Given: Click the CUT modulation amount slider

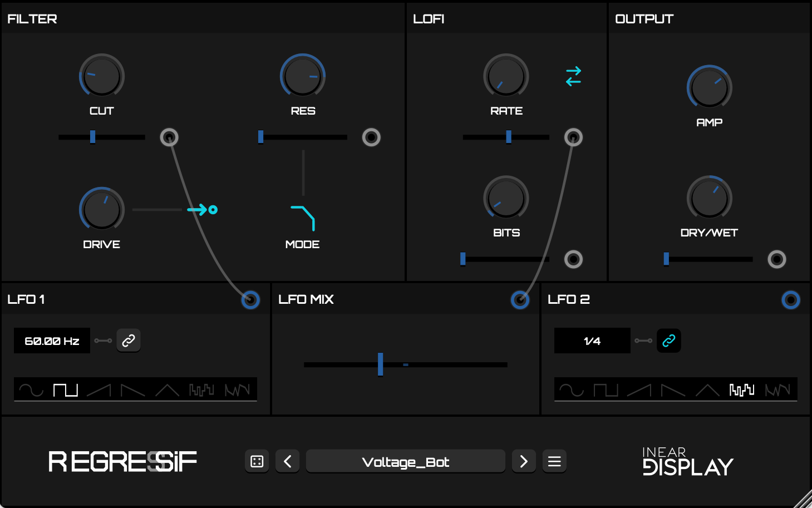Looking at the screenshot, I should pos(102,137).
